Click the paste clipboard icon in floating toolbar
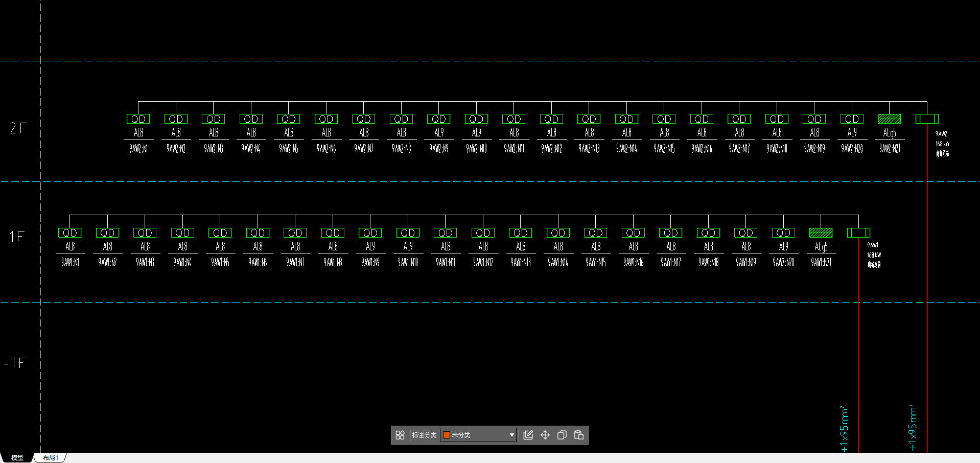This screenshot has height=463, width=980. (579, 435)
